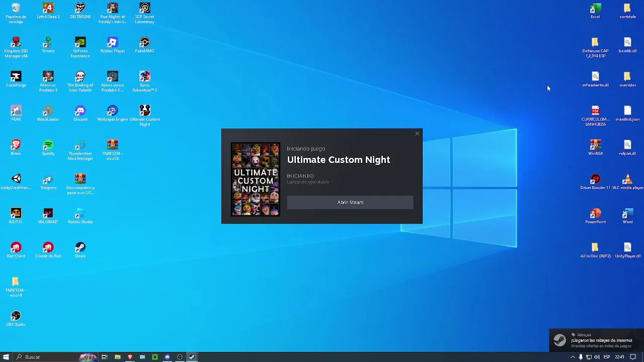
Task: Select the mfplat.dll file icon
Action: [x=628, y=148]
